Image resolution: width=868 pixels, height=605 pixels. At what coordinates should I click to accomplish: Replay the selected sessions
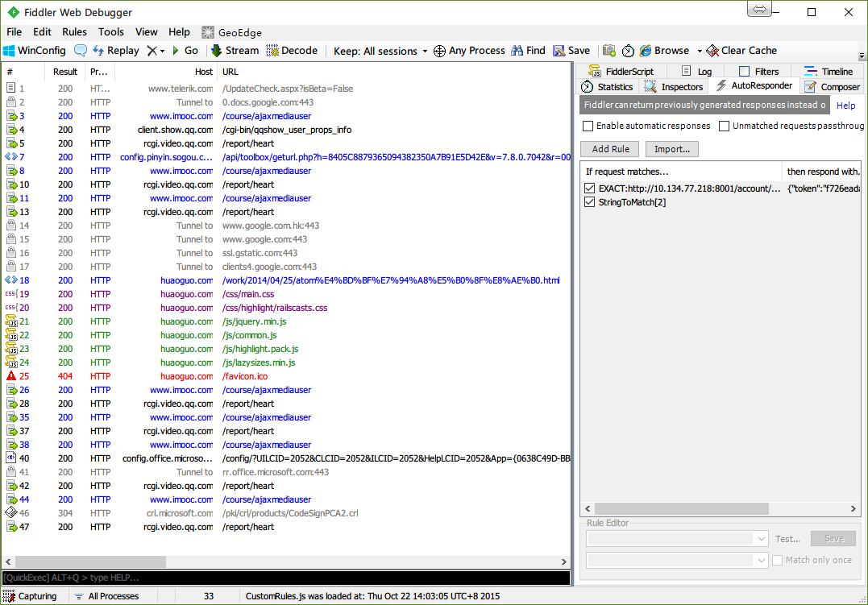116,51
